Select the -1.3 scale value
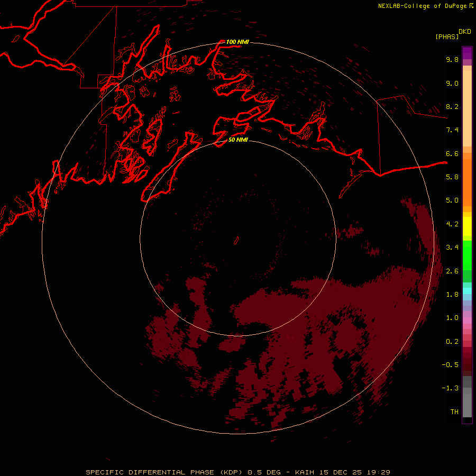Image resolution: width=476 pixels, height=476 pixels. (450, 388)
